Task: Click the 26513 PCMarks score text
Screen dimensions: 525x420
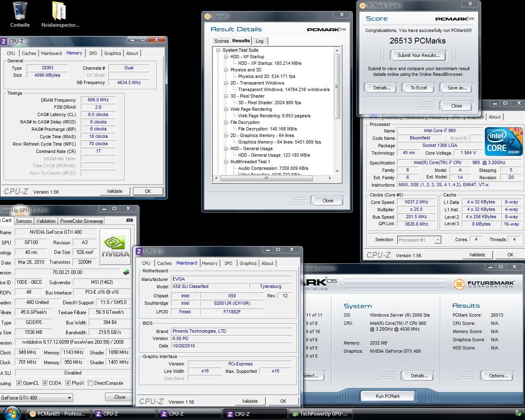Action: (418, 41)
